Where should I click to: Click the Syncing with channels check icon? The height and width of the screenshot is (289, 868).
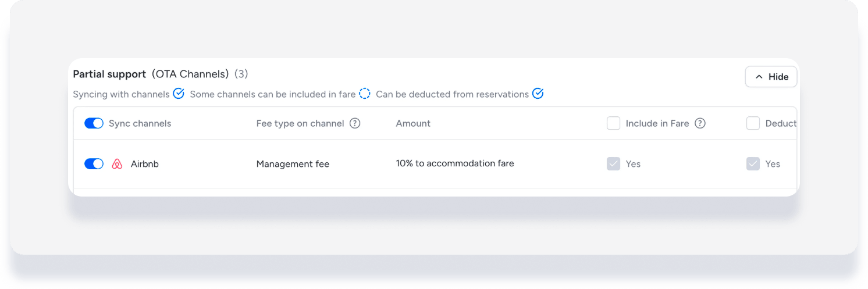coord(179,94)
